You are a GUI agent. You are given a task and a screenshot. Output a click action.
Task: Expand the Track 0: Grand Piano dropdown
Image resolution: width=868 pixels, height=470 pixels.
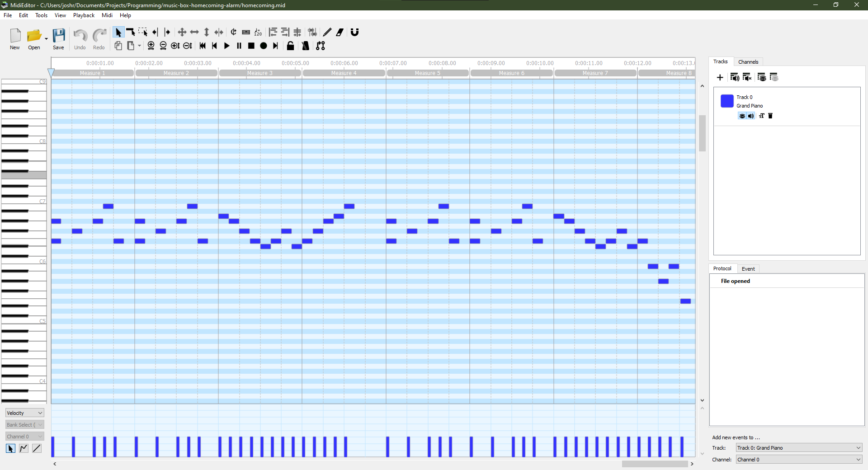pyautogui.click(x=798, y=448)
